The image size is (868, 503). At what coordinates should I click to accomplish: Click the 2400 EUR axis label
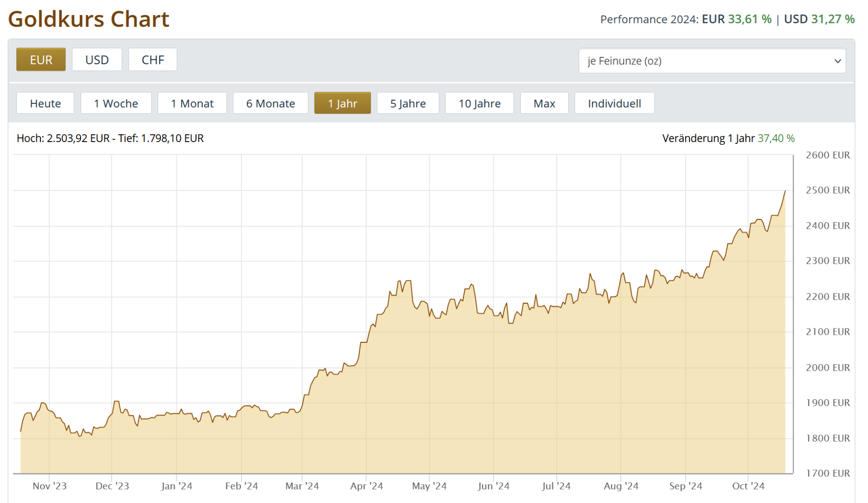(x=828, y=225)
